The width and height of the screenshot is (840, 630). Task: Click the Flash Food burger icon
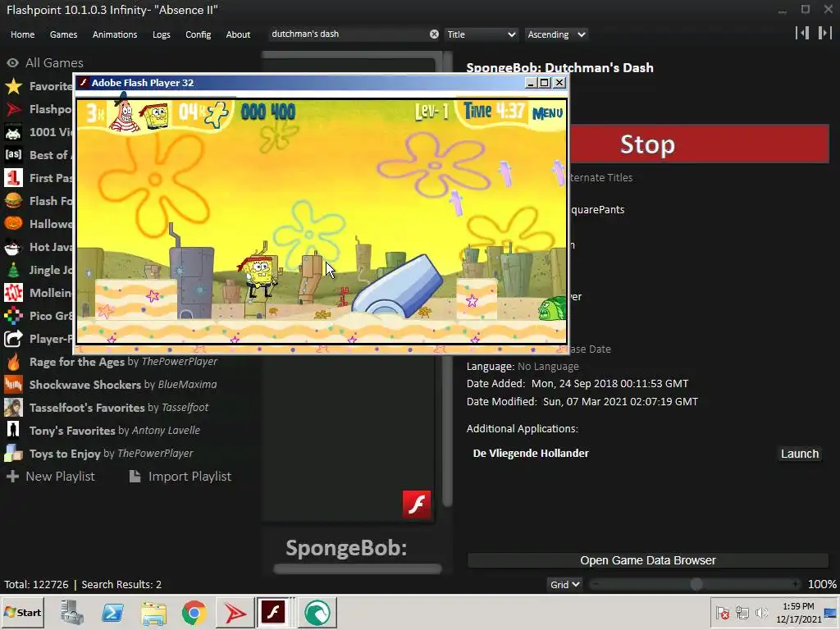coord(13,201)
